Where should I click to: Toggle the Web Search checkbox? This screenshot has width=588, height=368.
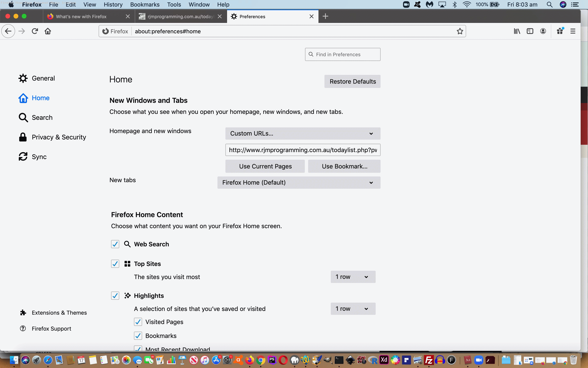click(115, 244)
